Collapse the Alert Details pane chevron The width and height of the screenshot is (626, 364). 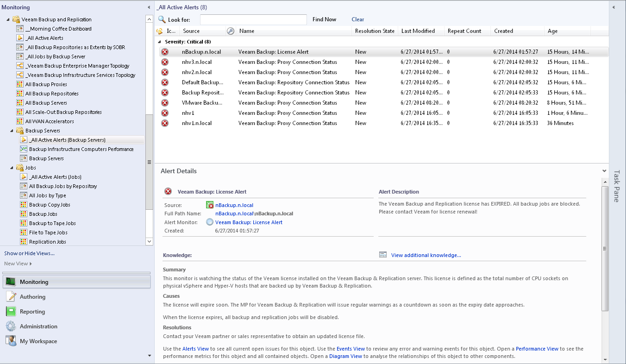[604, 171]
